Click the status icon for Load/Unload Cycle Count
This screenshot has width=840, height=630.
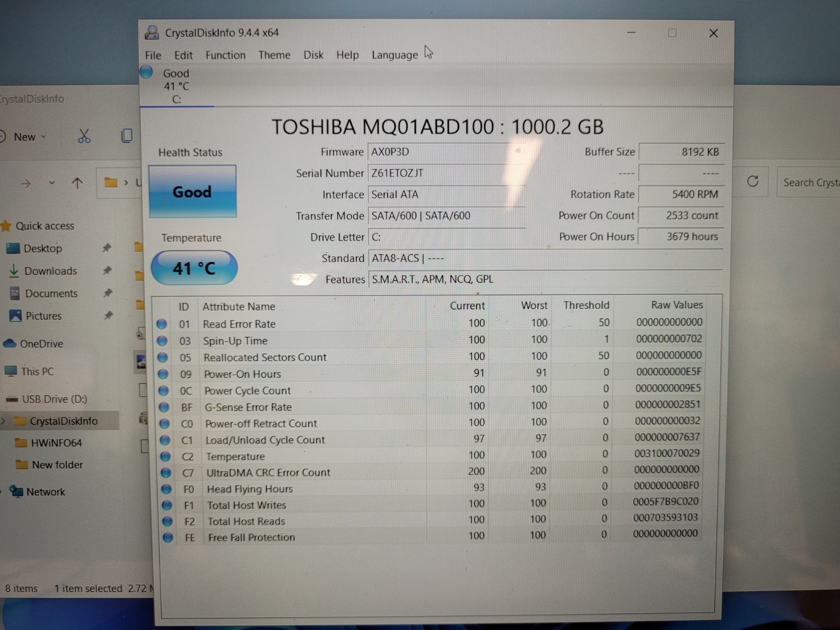pyautogui.click(x=165, y=440)
